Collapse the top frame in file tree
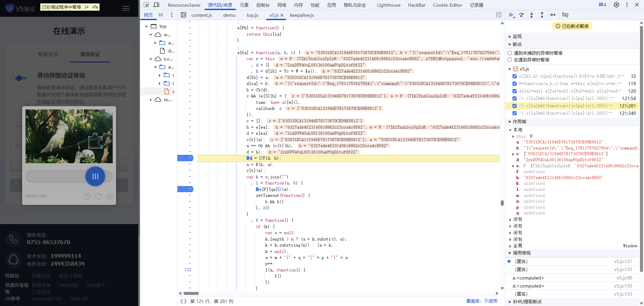Image resolution: width=644 pixels, height=306 pixels. 146,26
